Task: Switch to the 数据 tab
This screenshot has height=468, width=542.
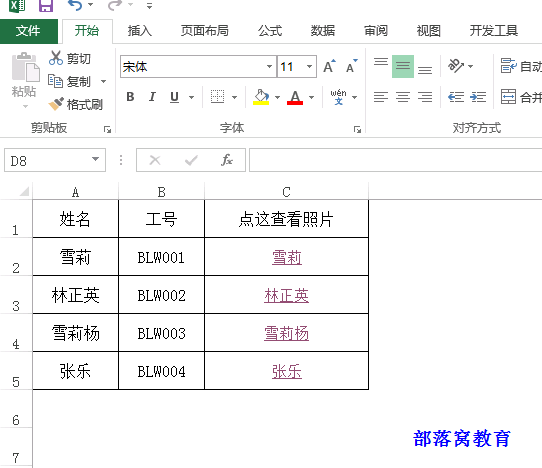Action: [x=323, y=31]
